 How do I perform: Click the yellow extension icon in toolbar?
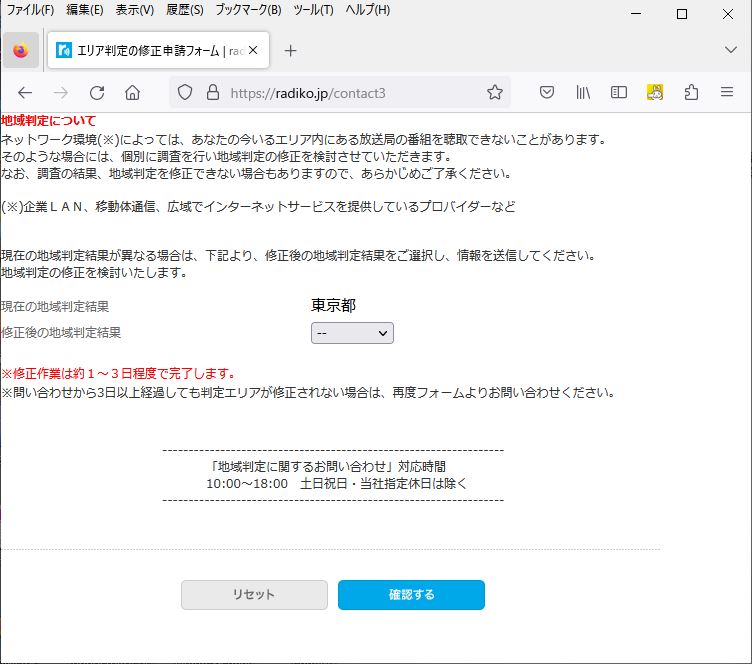(655, 93)
